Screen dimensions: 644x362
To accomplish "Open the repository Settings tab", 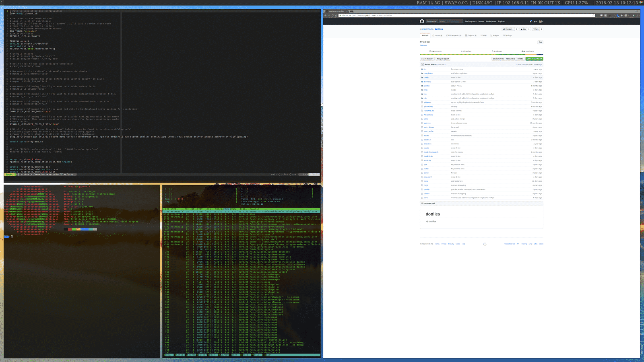I will [x=508, y=35].
